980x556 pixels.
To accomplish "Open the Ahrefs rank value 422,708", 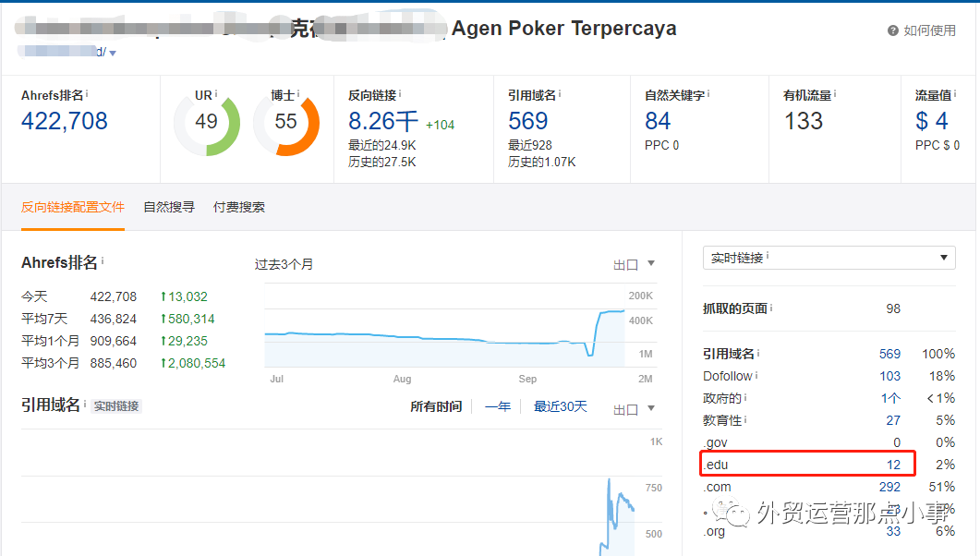I will tap(65, 121).
